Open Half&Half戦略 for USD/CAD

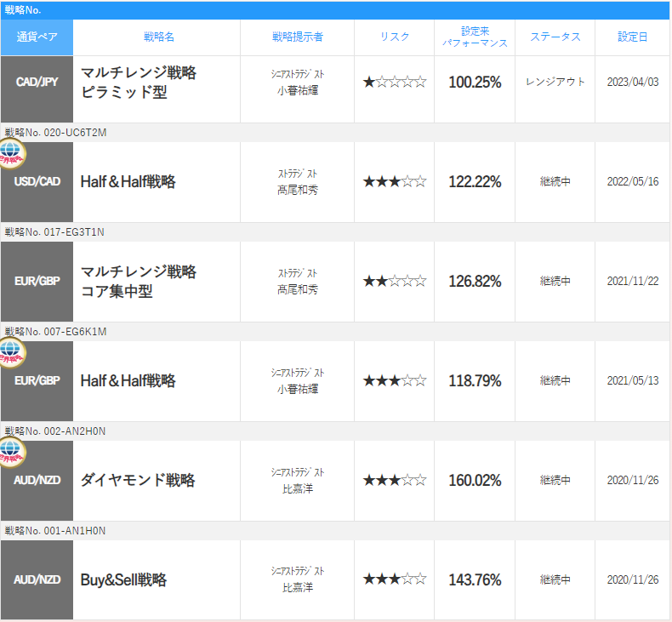(128, 182)
